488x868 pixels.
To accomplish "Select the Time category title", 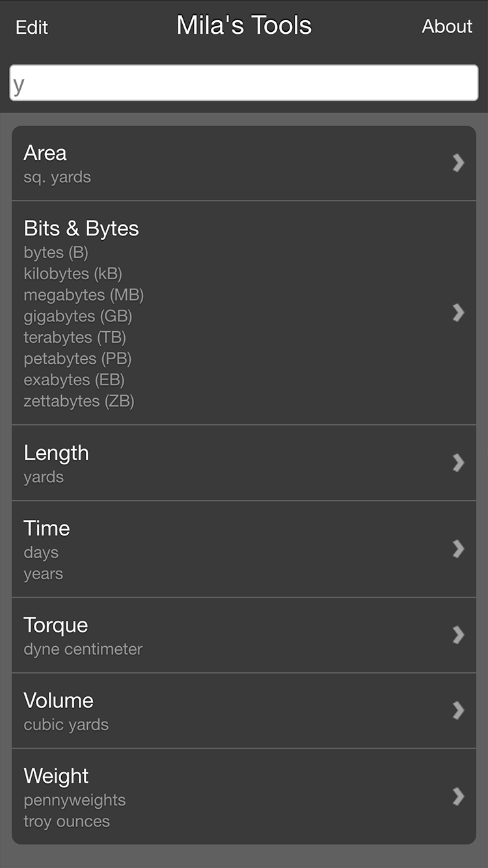I will [47, 528].
